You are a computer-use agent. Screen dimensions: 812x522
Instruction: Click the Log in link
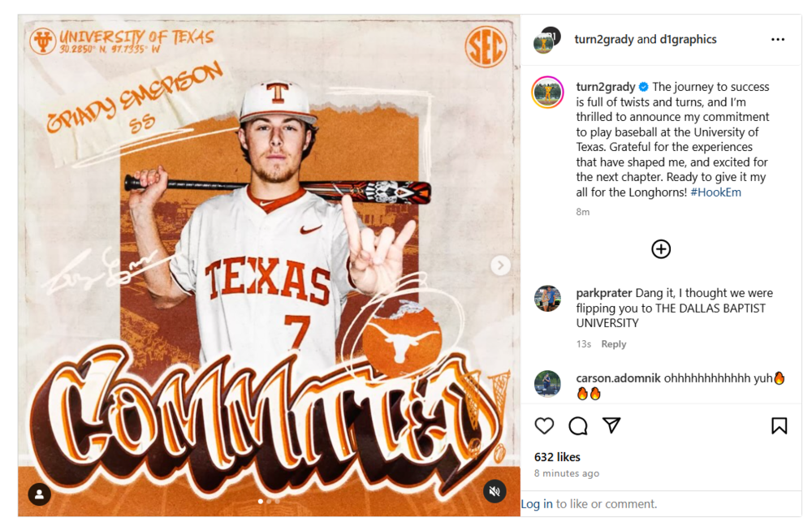[537, 504]
